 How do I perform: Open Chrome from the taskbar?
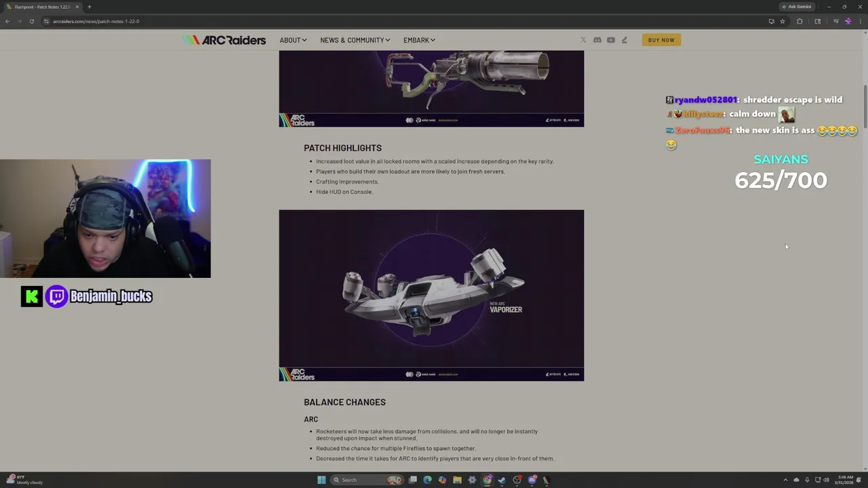point(488,480)
